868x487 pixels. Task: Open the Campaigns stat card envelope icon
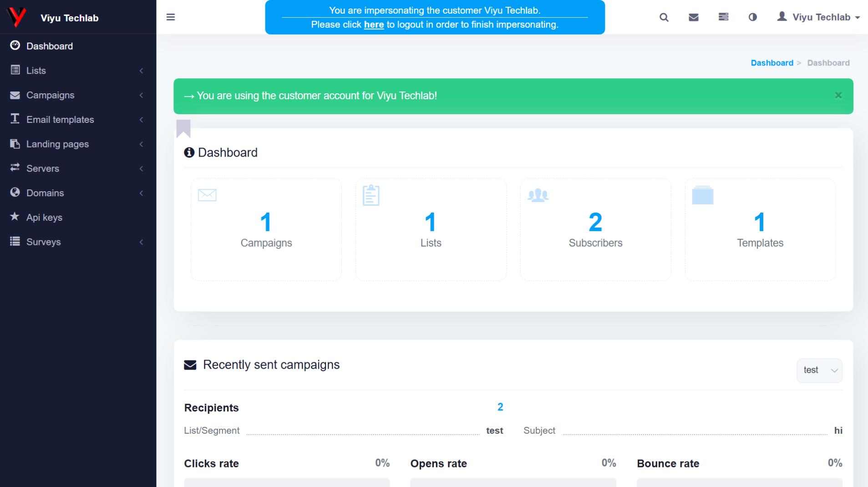pos(207,195)
